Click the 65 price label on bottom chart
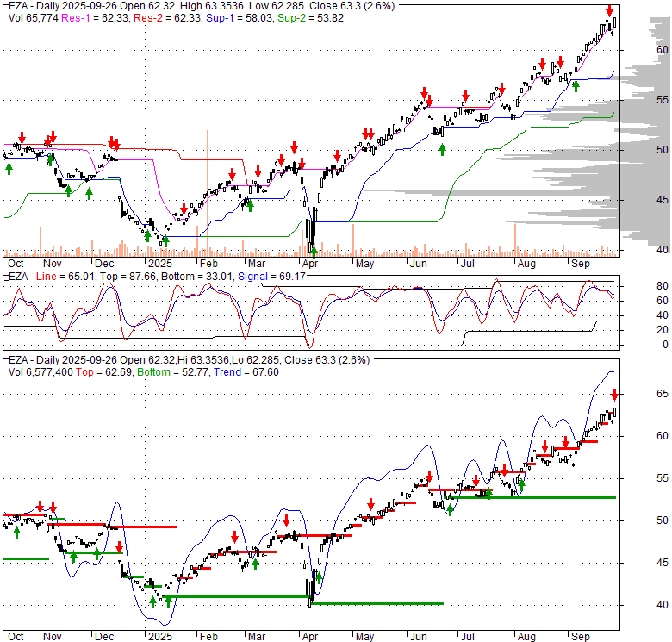Screen dimensions: 672x642 [663, 394]
